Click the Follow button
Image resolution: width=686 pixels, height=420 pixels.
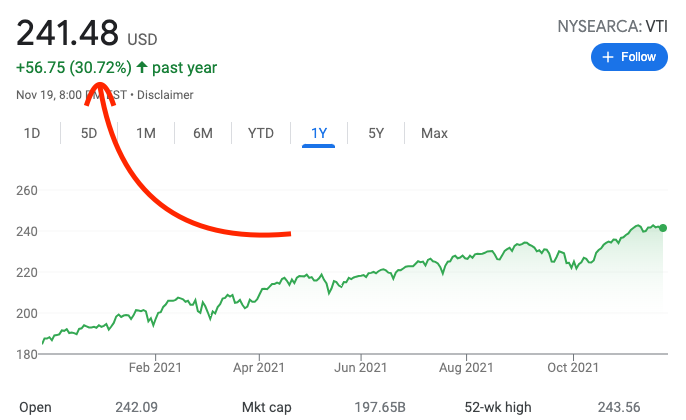[629, 57]
